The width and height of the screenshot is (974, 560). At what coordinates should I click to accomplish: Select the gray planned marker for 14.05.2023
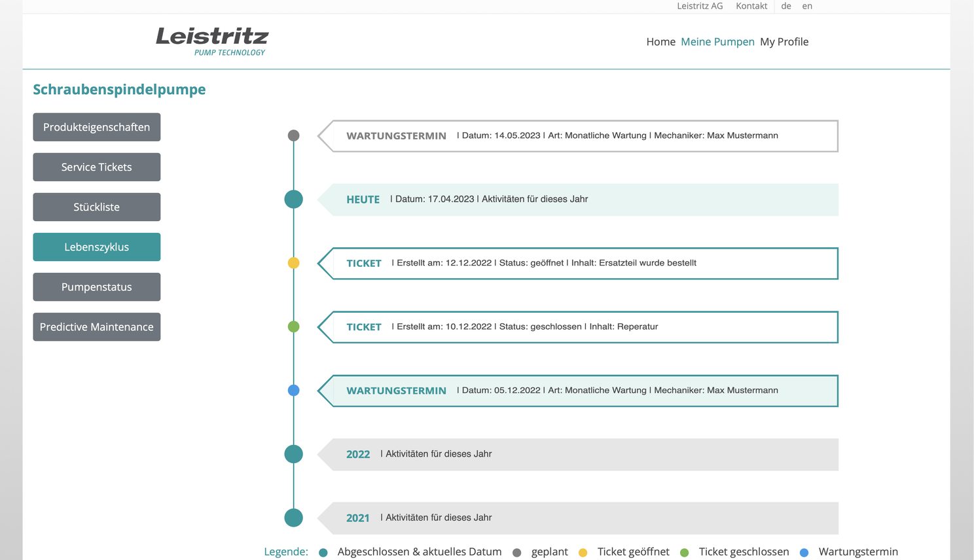click(x=294, y=135)
